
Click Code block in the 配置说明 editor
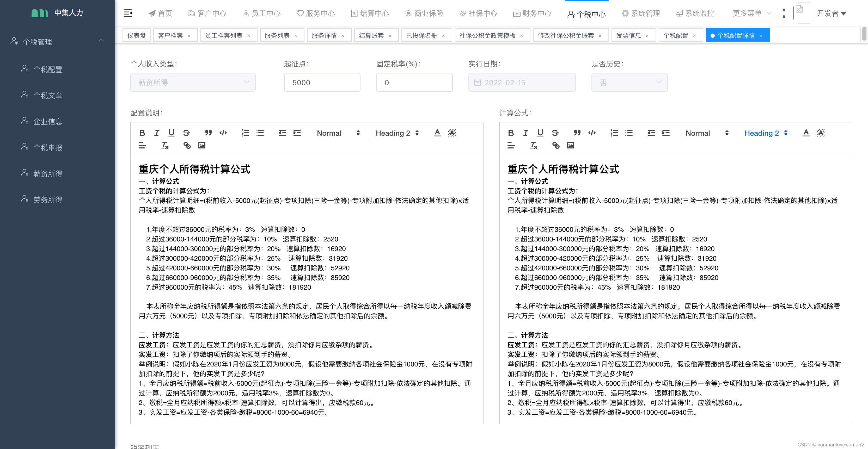pos(223,133)
